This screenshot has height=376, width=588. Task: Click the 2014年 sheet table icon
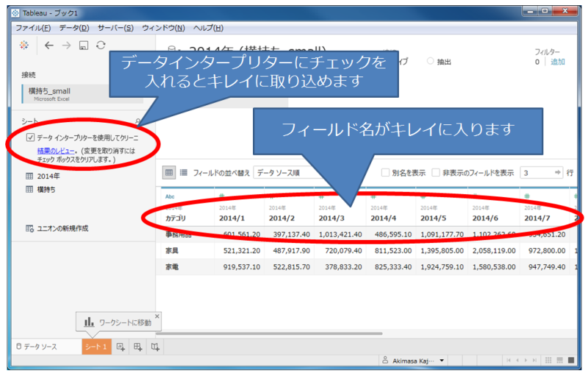[29, 176]
